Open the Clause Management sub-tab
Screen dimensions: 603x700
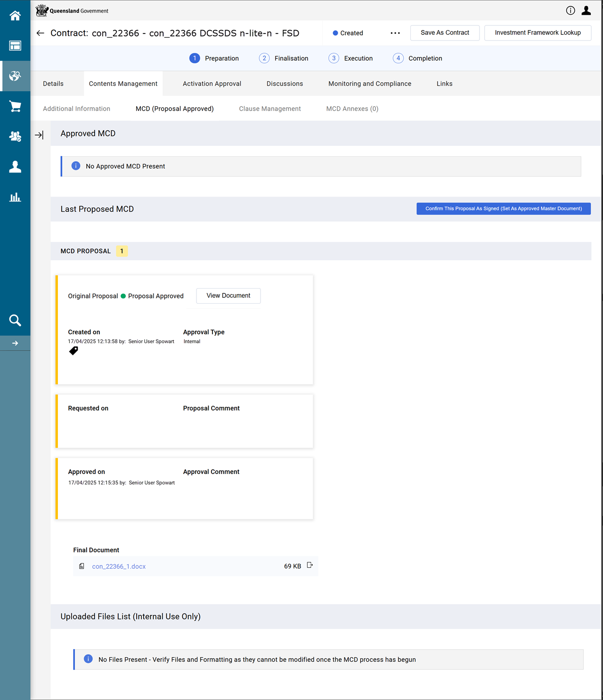[x=269, y=109]
